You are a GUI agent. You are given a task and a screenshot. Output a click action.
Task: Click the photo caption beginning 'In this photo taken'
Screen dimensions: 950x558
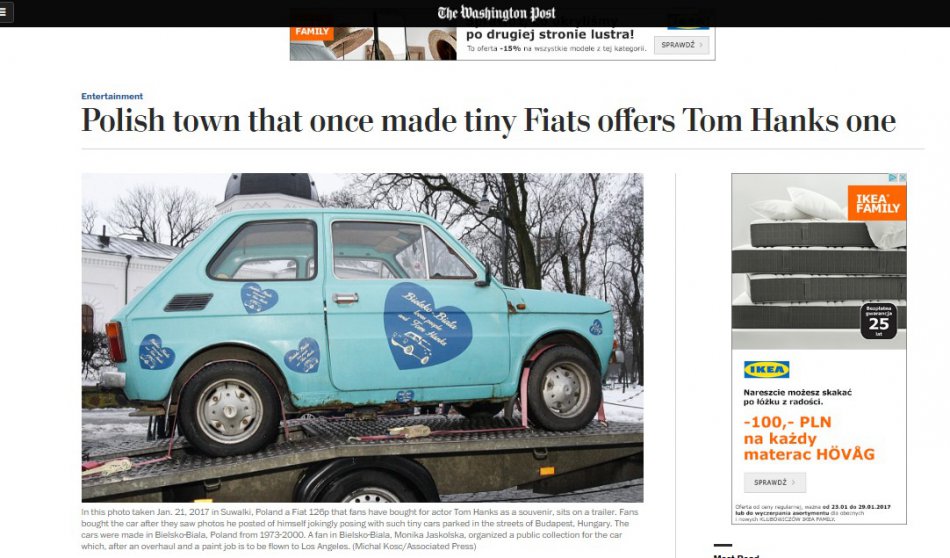(x=360, y=529)
